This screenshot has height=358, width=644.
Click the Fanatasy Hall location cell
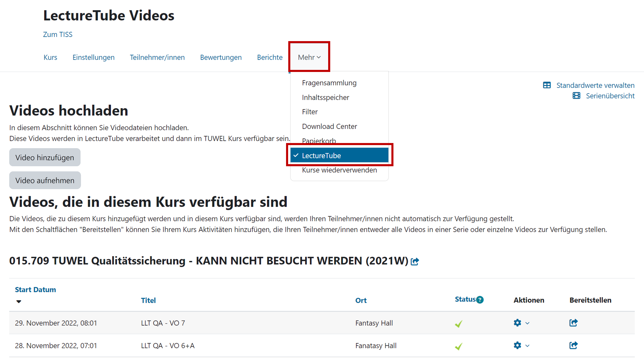(376, 346)
